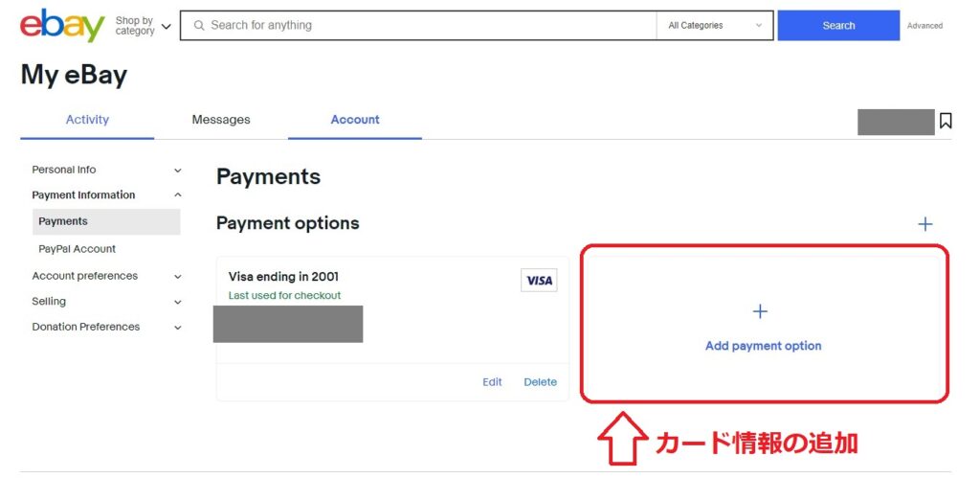Click the plus icon above Add payment option
The height and width of the screenshot is (478, 980).
coord(760,311)
